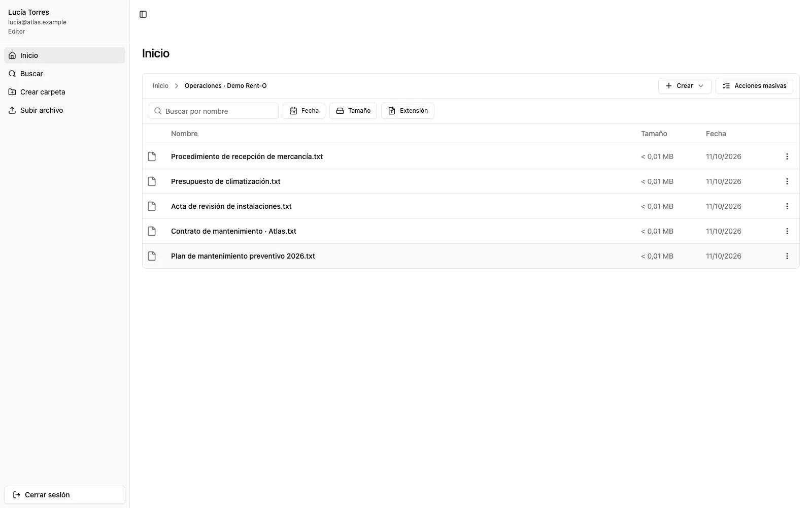This screenshot has width=812, height=508.
Task: Open the options menu for Acta de revisión
Action: pos(787,206)
